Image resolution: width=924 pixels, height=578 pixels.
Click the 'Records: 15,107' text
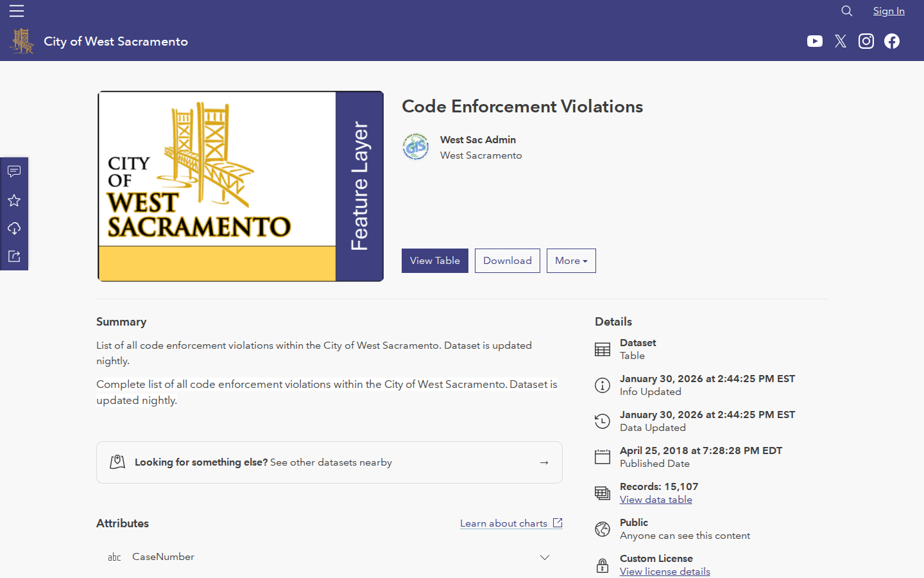pos(659,487)
